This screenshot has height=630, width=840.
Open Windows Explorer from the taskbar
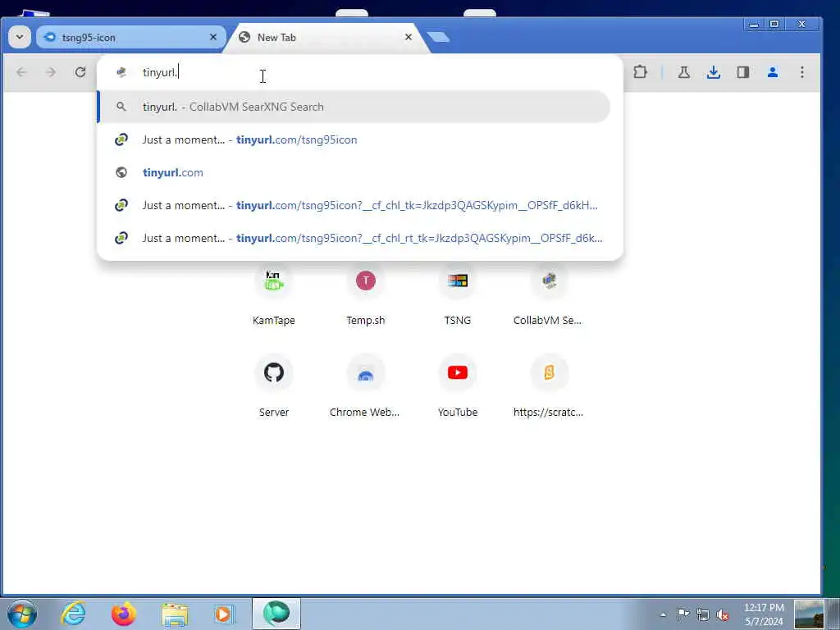[176, 614]
